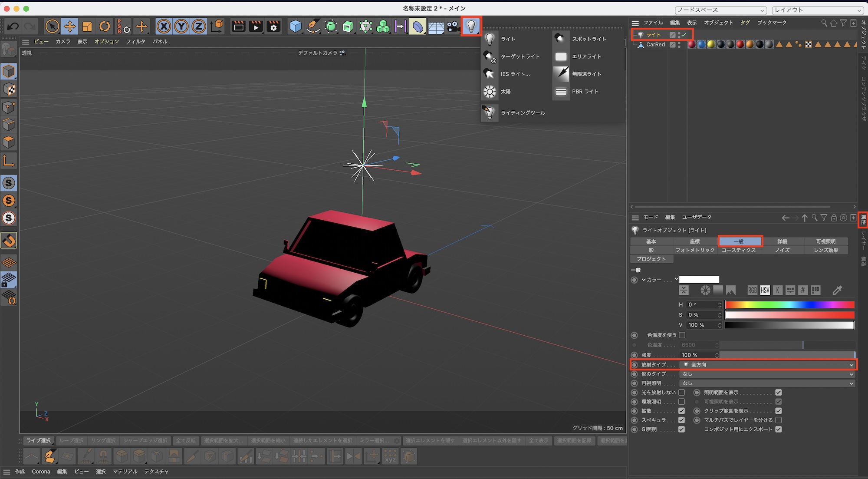Image resolution: width=868 pixels, height=479 pixels.
Task: Pick the eyedropper color picker icon
Action: tap(837, 290)
